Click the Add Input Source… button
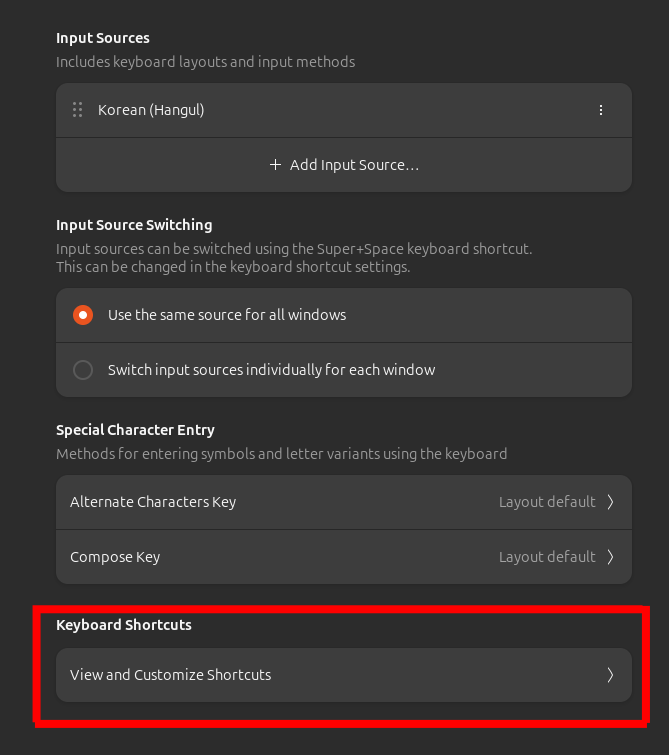The image size is (669, 755). [344, 165]
